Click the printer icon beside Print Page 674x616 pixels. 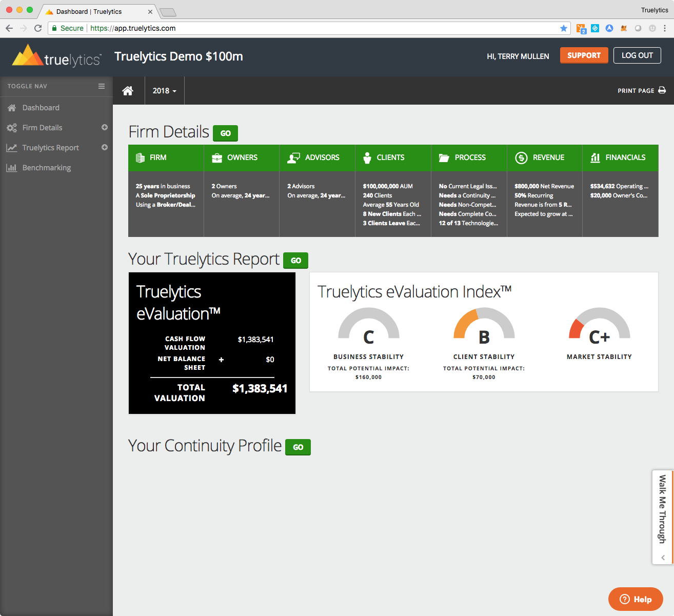(662, 90)
